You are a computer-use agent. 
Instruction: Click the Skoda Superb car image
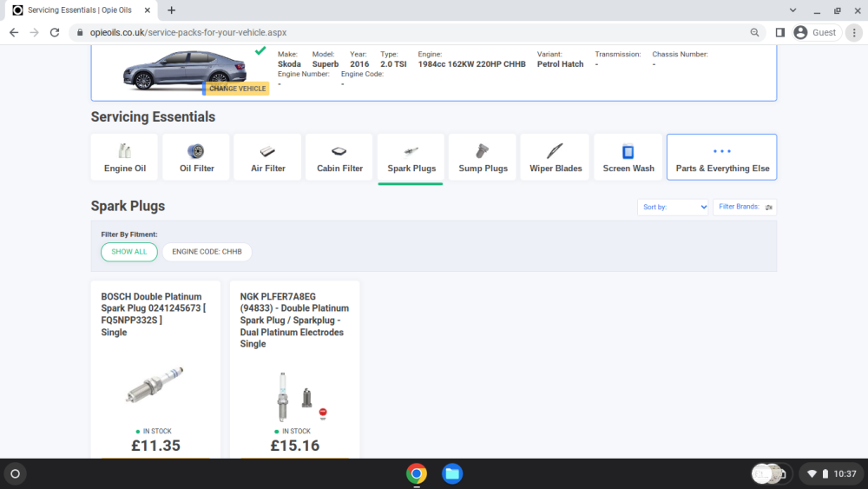click(x=185, y=69)
